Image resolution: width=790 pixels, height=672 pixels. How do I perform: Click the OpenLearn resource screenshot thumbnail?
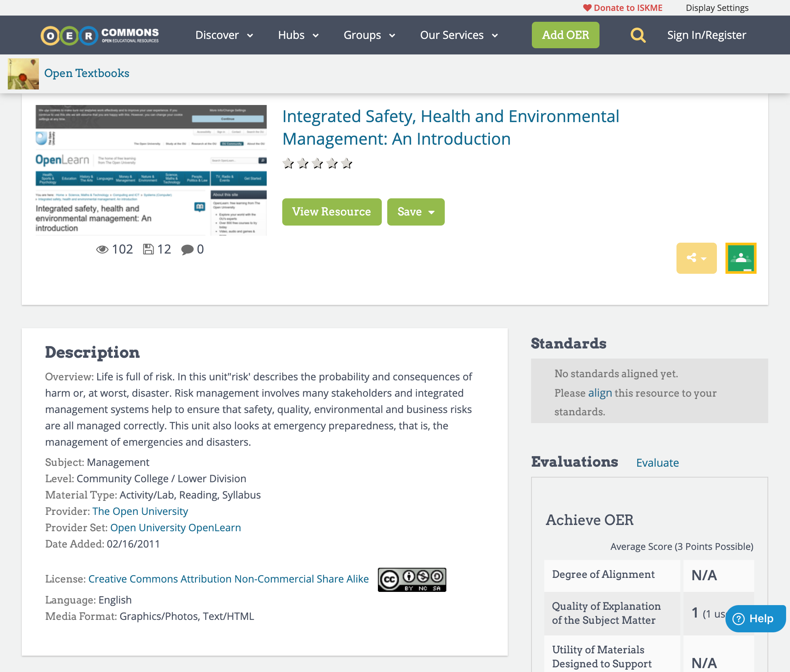(x=151, y=170)
